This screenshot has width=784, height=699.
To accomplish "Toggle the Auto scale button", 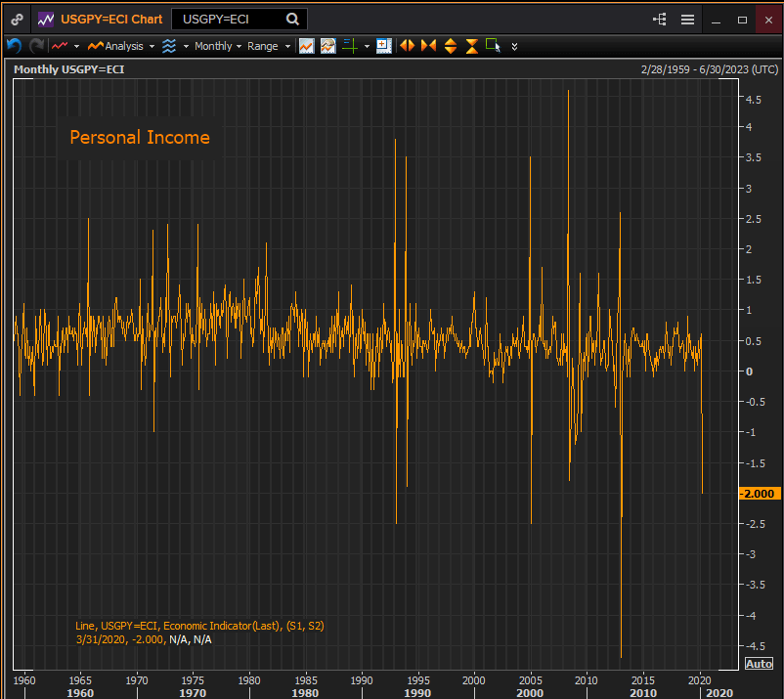I will [759, 664].
